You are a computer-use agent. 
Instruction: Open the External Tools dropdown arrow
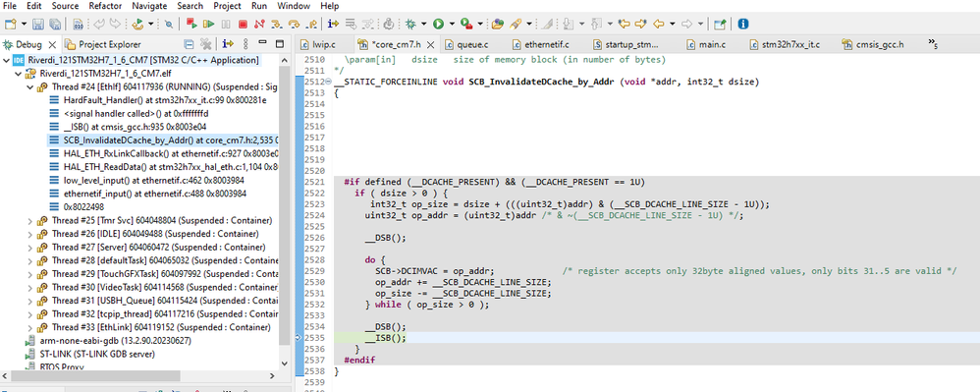pyautogui.click(x=480, y=24)
